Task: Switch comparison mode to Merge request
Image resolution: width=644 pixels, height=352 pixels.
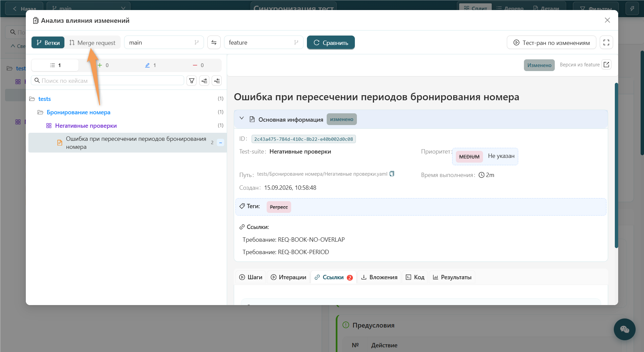Action: tap(92, 43)
